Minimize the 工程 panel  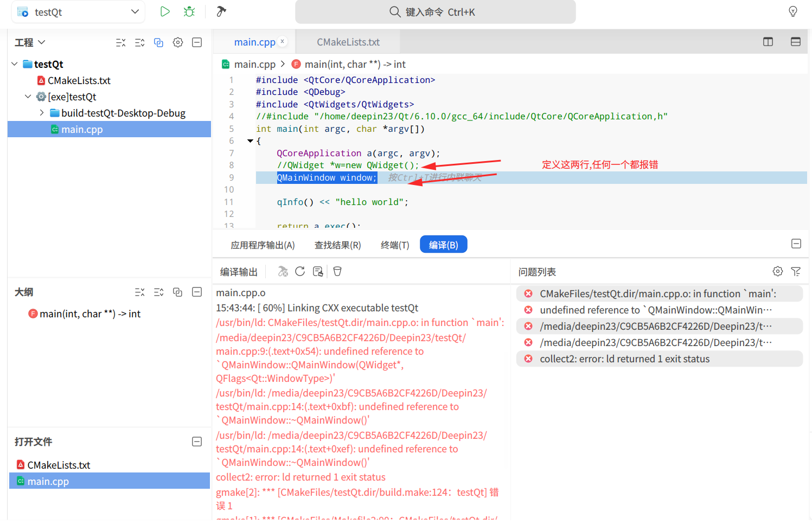point(197,42)
